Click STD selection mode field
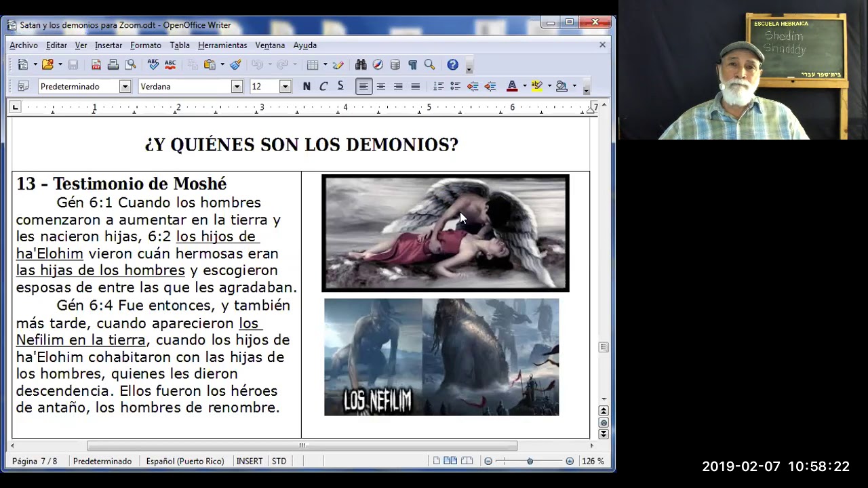This screenshot has height=488, width=868. pos(279,461)
